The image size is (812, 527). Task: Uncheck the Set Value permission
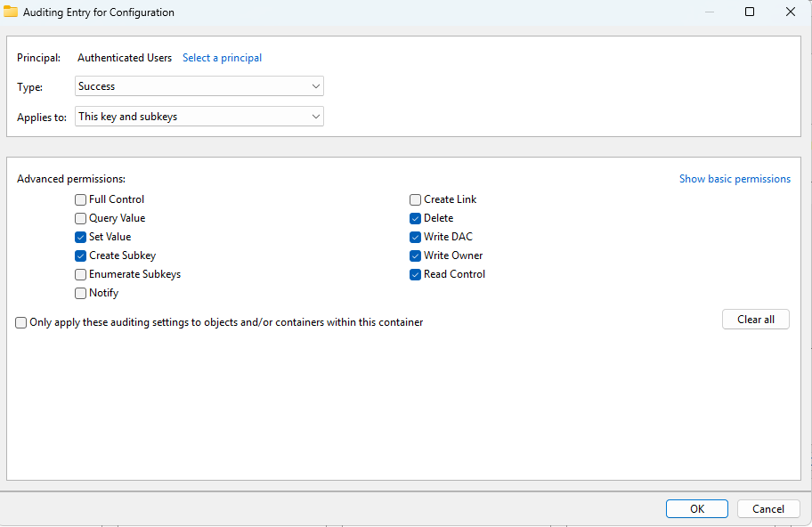tap(81, 237)
